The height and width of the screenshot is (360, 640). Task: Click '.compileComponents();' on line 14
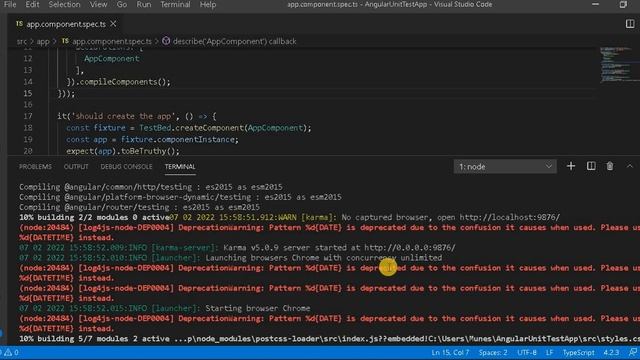pos(123,82)
